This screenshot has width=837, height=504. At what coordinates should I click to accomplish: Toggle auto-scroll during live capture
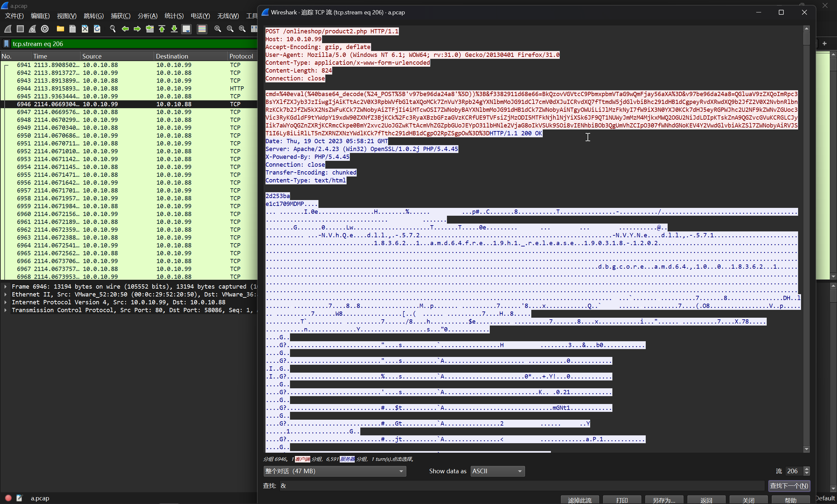(186, 29)
